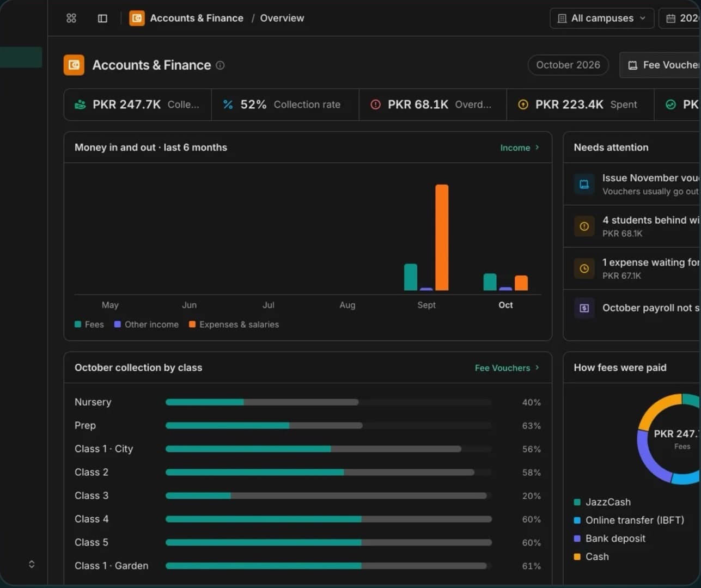Click the students behind warning icon

click(584, 226)
